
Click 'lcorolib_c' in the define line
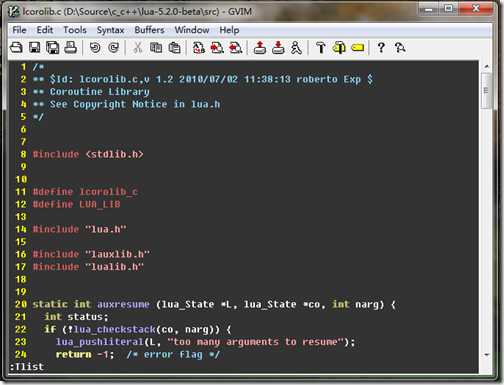[109, 192]
